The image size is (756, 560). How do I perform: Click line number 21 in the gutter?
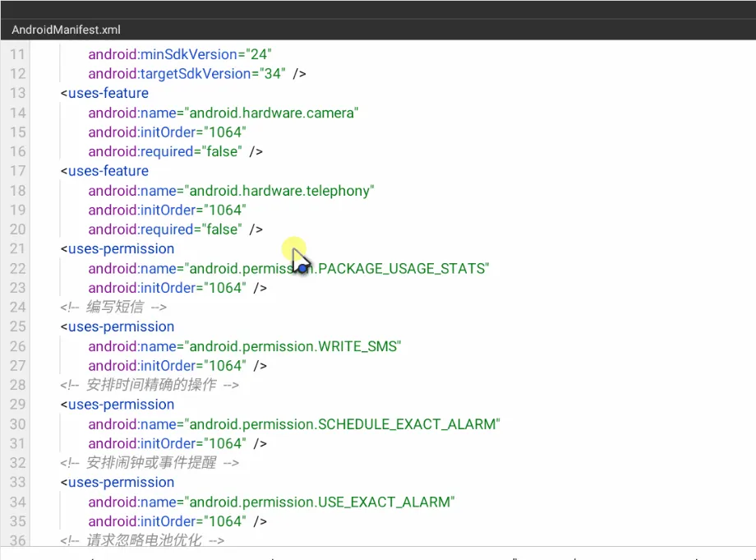click(17, 249)
